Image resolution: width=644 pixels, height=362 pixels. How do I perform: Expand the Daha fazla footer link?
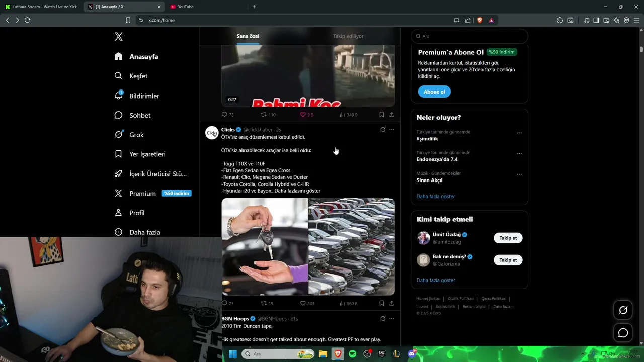pyautogui.click(x=504, y=306)
